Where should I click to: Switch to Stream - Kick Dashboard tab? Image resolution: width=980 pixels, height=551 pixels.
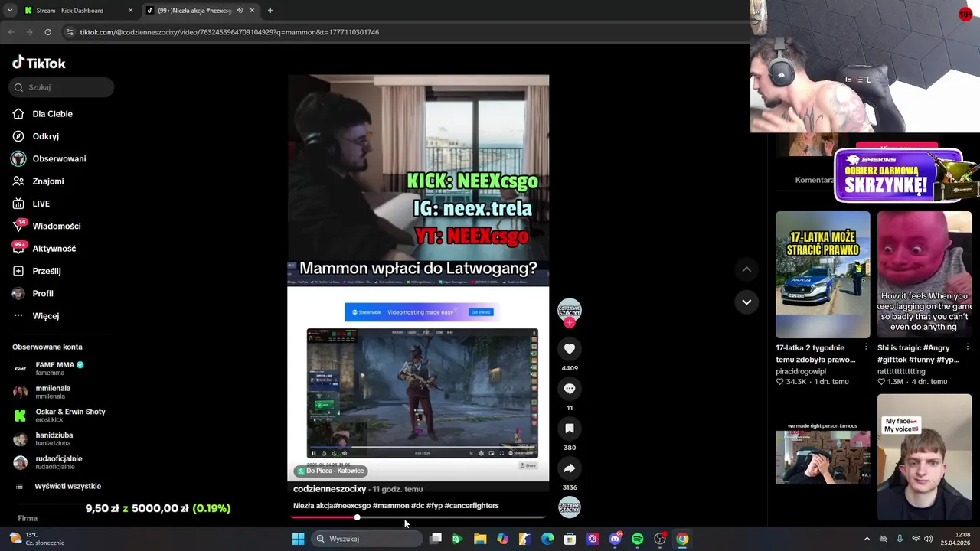click(70, 11)
